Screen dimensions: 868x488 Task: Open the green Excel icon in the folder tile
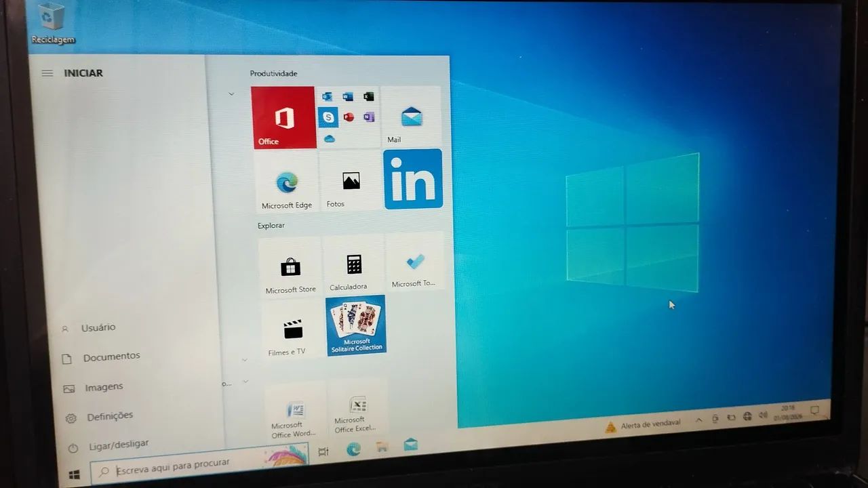(x=368, y=96)
